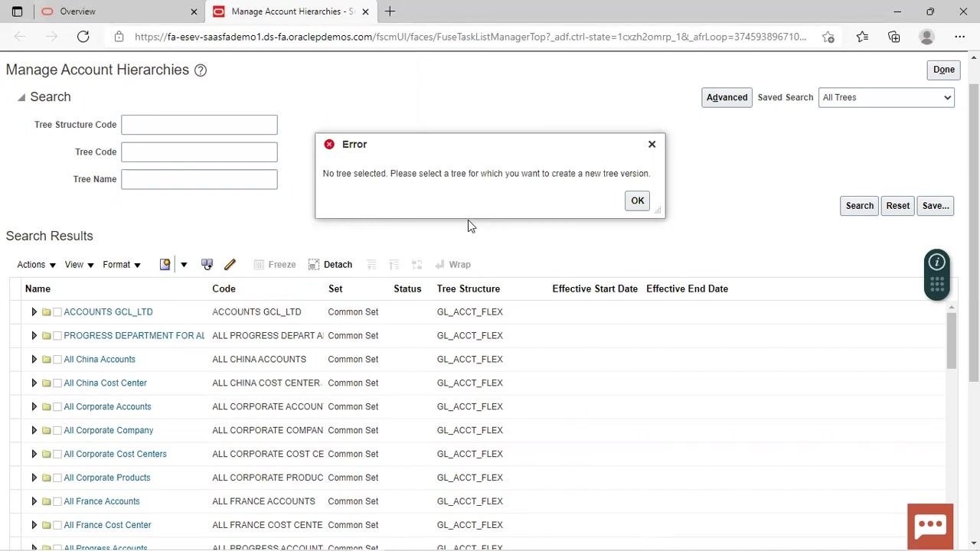Tick the checkbox for All China Cost Center

(x=57, y=383)
